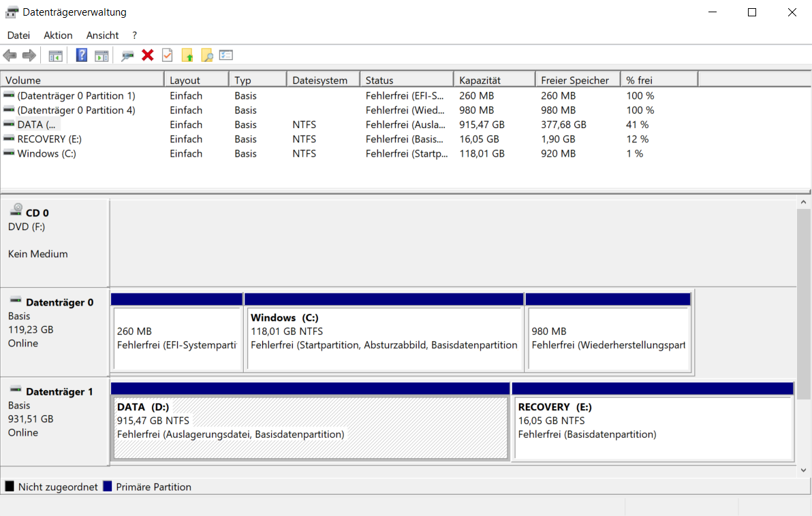Click the Forward arrow in the toolbar
812x516 pixels.
click(x=29, y=55)
